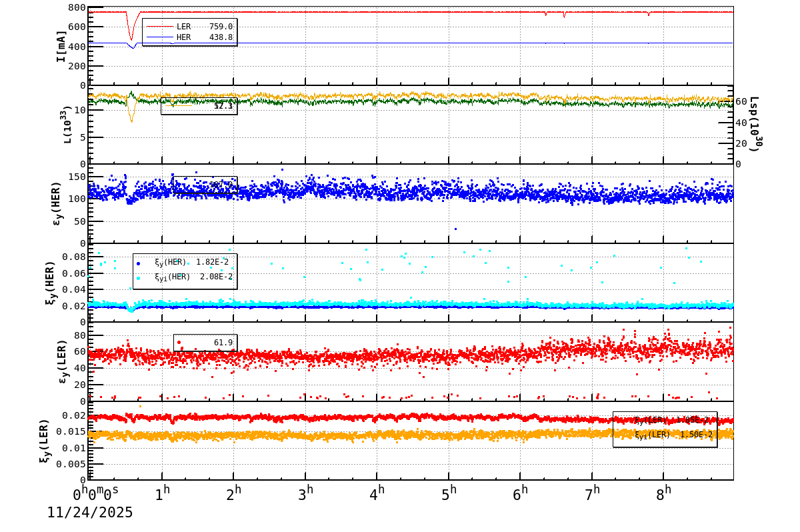This screenshot has height=532, width=800.
Task: Click the ξy(LER) axis label of the bottom panel
Action: point(44,440)
